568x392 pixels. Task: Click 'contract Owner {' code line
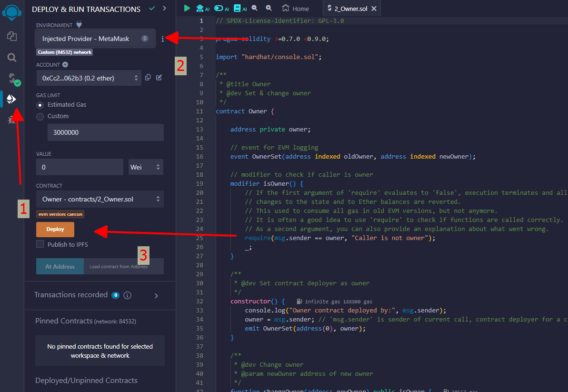click(245, 111)
